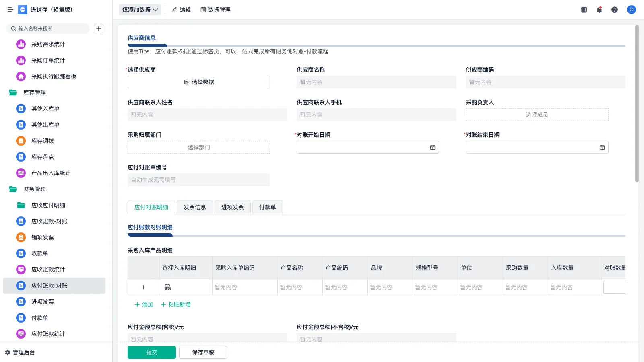
Task: Open the 仅添加数据 dropdown
Action: [x=140, y=9]
